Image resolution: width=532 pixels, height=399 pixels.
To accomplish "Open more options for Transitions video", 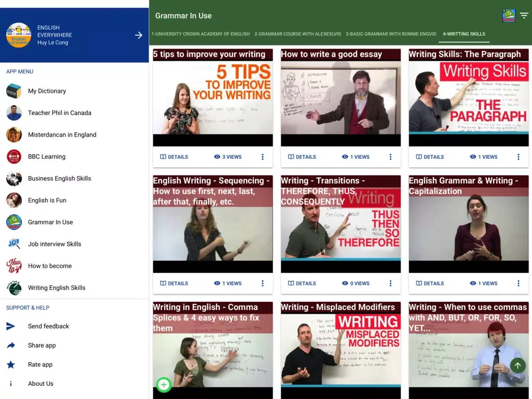I will [391, 283].
